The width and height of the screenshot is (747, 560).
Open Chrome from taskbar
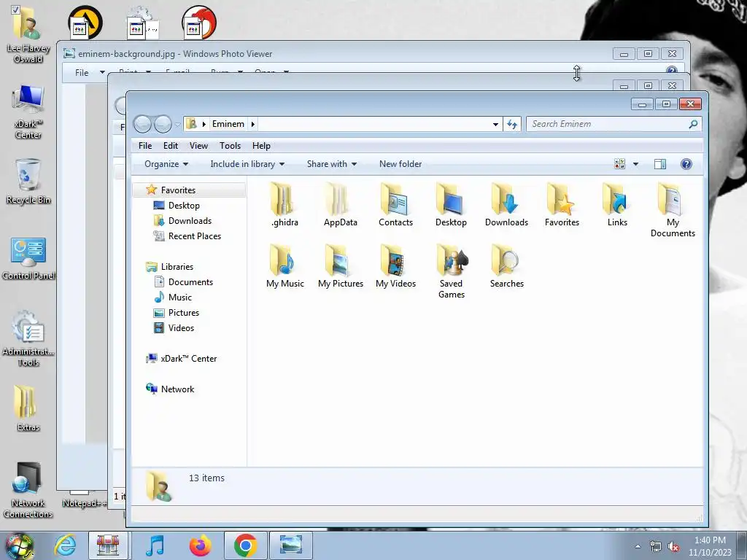[x=245, y=545]
